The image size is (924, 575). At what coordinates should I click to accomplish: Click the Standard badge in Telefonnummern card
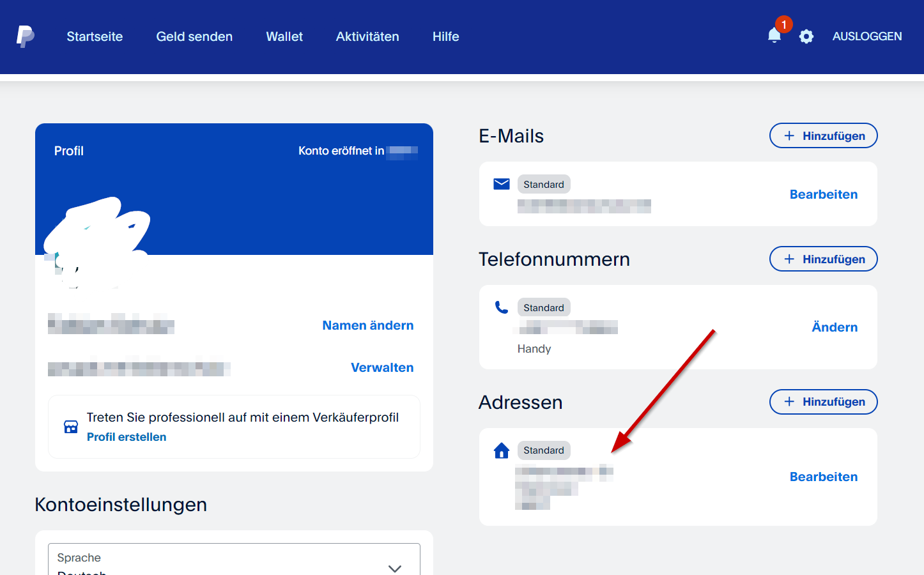pyautogui.click(x=544, y=307)
